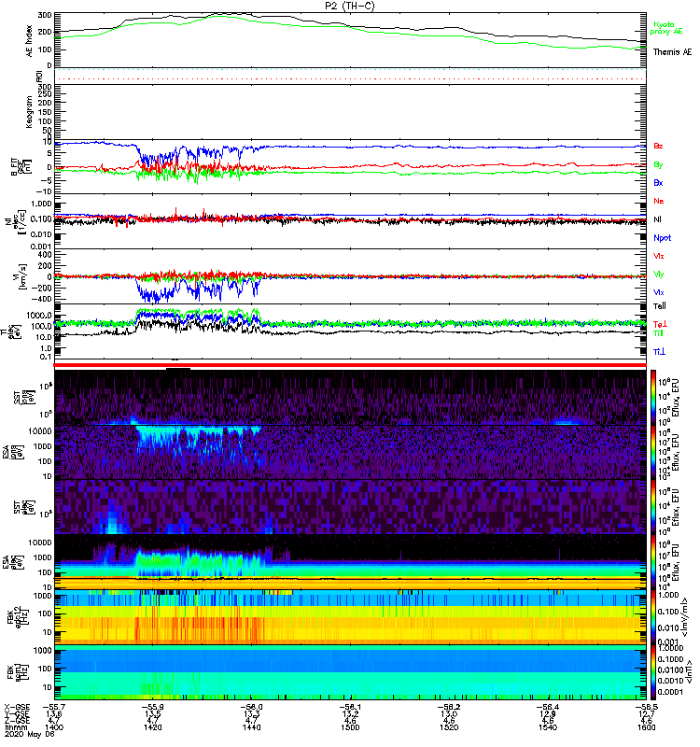Viewport: 700px width, 747px height.
Task: Click the Eflux color bar beside SST ions panel
Action: [x=653, y=397]
